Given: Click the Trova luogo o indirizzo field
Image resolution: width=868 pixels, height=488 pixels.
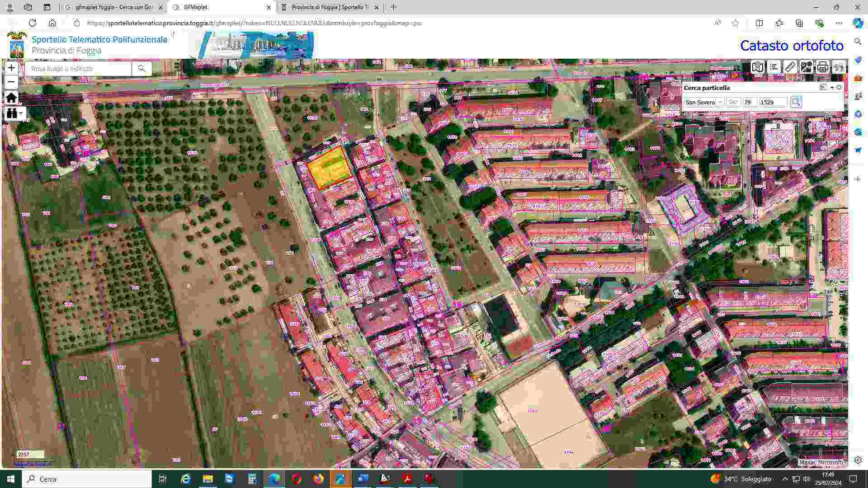Looking at the screenshot, I should pos(78,69).
